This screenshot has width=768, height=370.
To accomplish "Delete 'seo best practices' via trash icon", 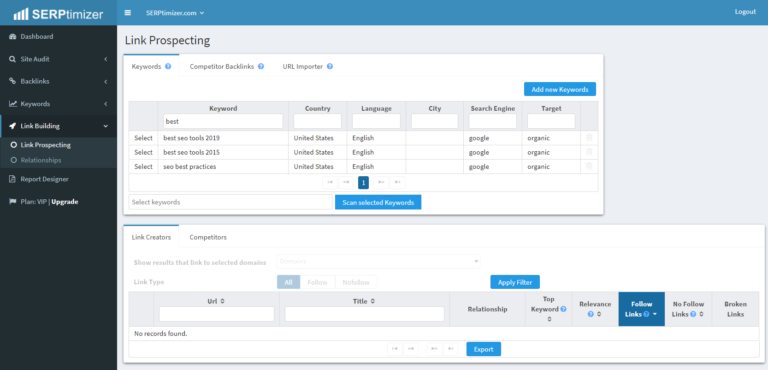I will point(589,166).
